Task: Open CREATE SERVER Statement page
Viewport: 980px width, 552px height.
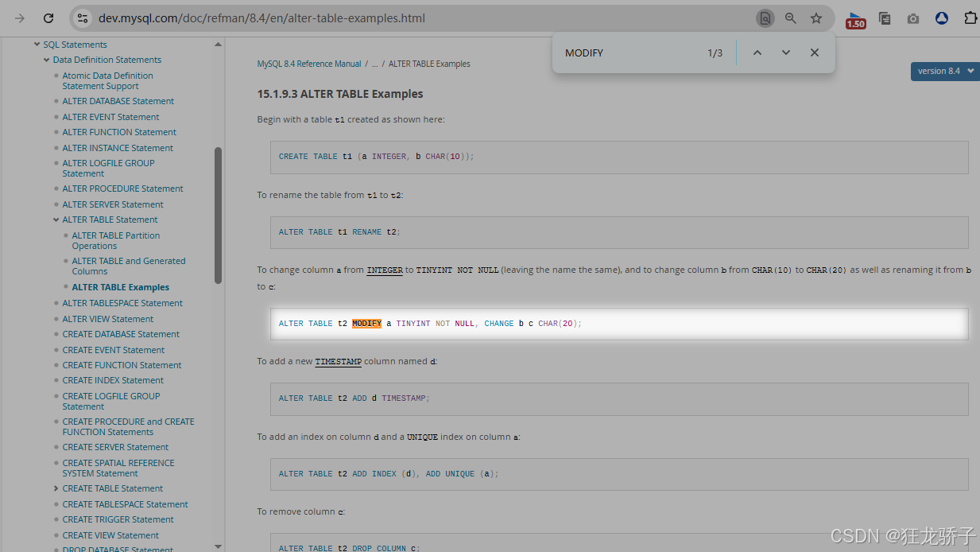Action: 115,447
